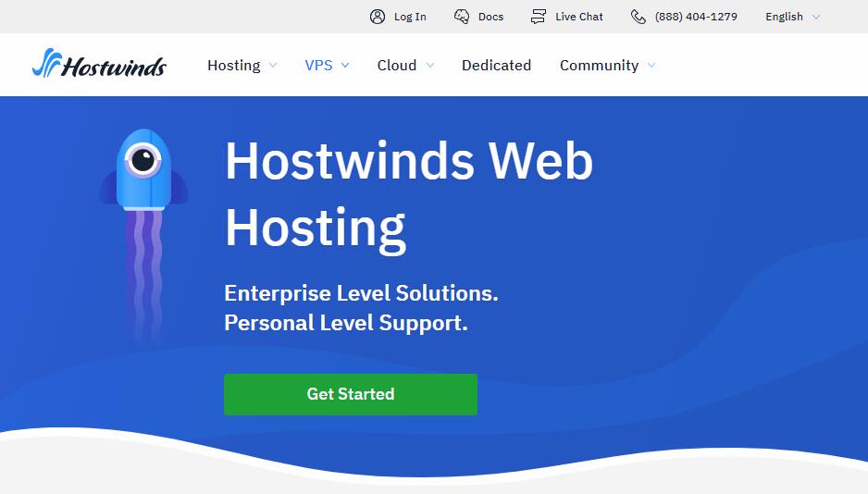Click the Hostwinds logo
Screen dimensions: 868x494
(x=99, y=63)
